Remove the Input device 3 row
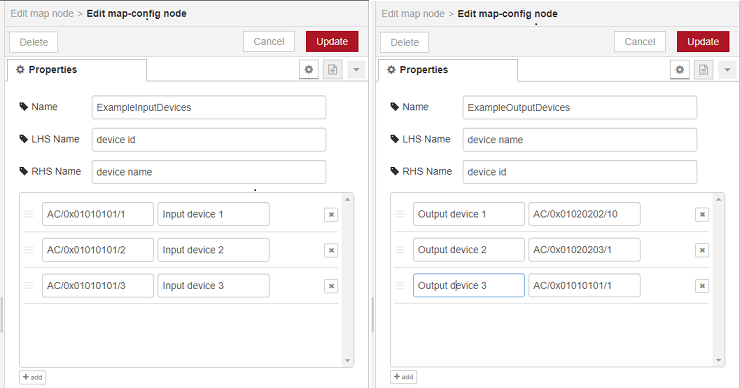 tap(331, 286)
